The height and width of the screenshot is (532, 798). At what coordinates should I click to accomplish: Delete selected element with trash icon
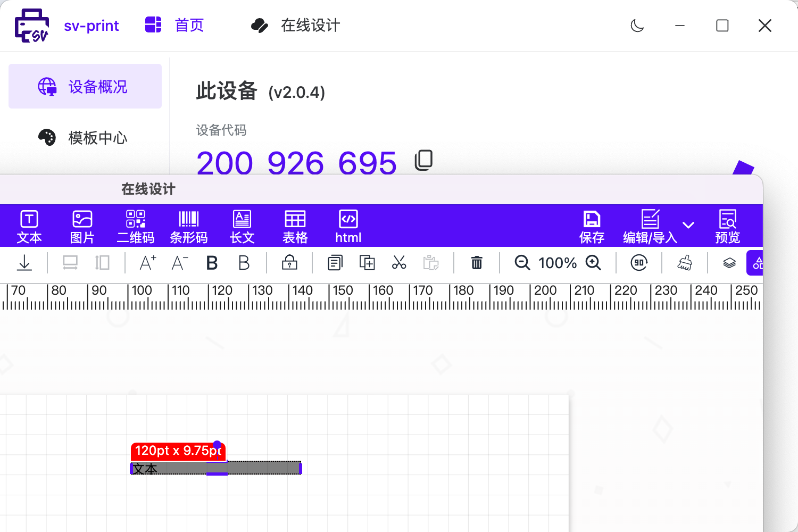pos(477,263)
